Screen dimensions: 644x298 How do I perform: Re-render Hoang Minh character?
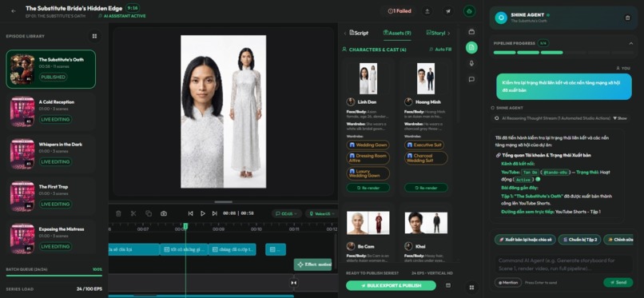[426, 188]
